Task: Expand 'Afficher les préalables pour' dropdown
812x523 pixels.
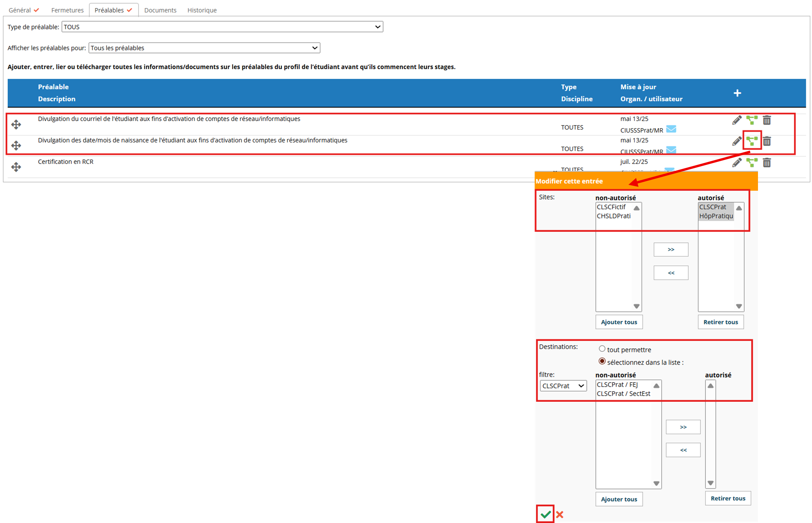Action: [x=204, y=48]
